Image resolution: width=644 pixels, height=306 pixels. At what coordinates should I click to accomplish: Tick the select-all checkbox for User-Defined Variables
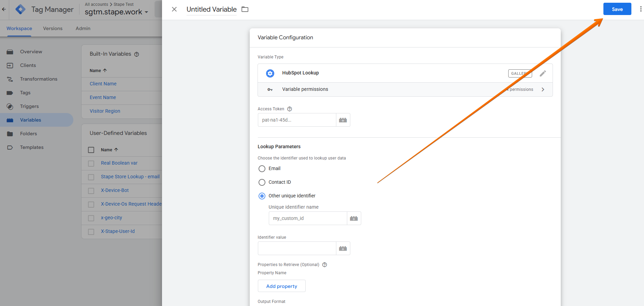[x=91, y=150]
